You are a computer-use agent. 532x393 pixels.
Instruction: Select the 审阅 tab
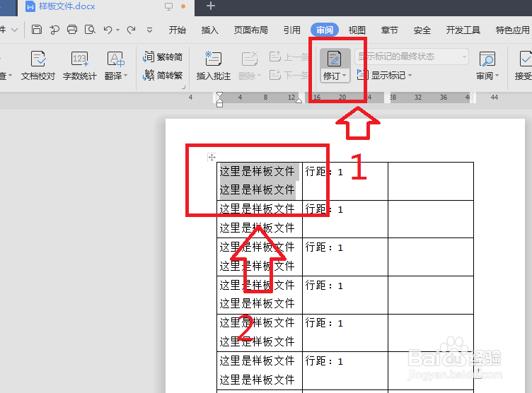point(325,30)
